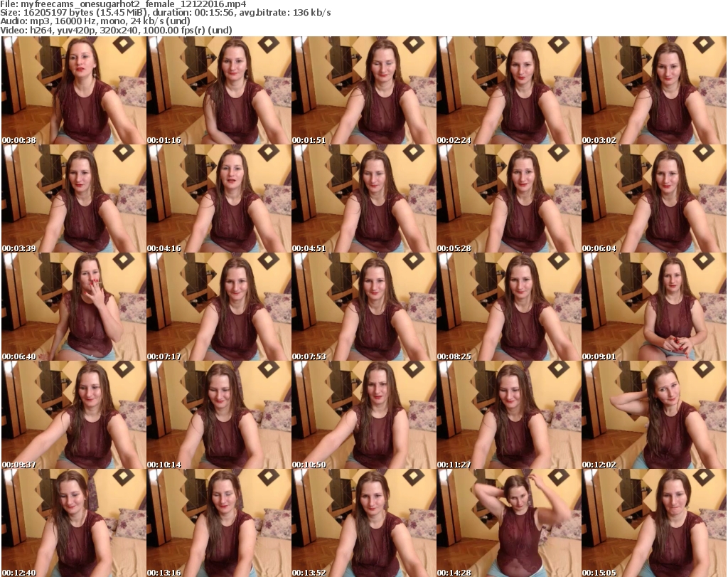Click the Size and duration info line
The height and width of the screenshot is (577, 728).
pos(166,13)
